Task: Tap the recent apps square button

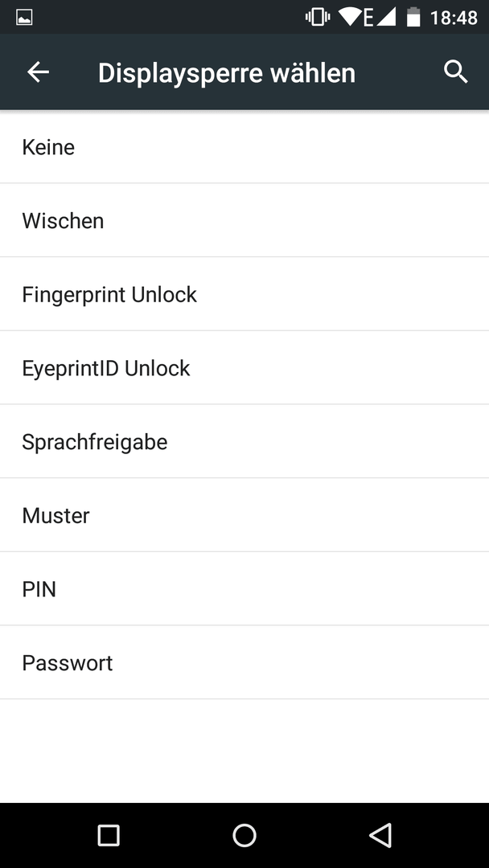Action: pyautogui.click(x=109, y=835)
